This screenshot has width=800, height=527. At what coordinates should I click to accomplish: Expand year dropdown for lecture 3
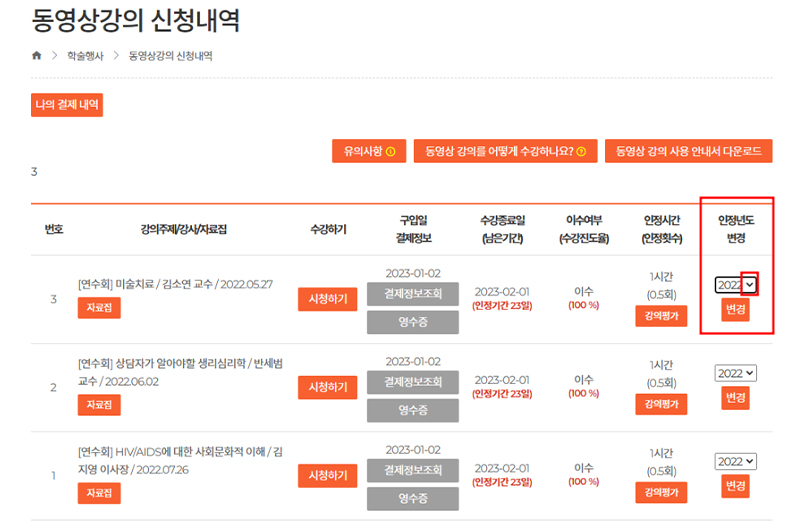point(749,285)
